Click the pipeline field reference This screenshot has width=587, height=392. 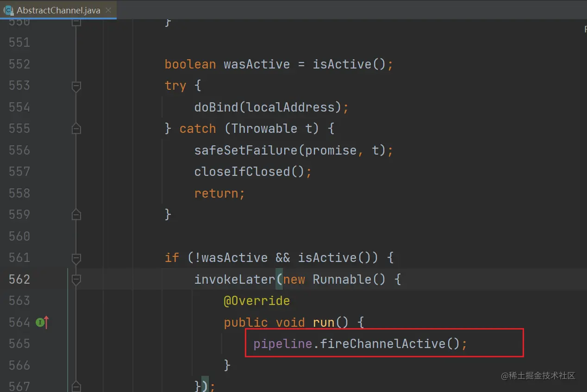click(x=283, y=344)
